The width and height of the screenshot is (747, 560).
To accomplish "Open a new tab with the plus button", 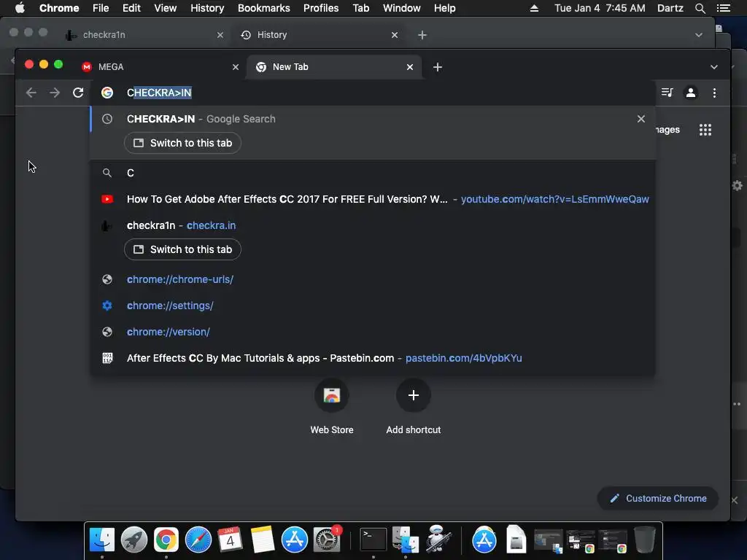I will point(438,67).
